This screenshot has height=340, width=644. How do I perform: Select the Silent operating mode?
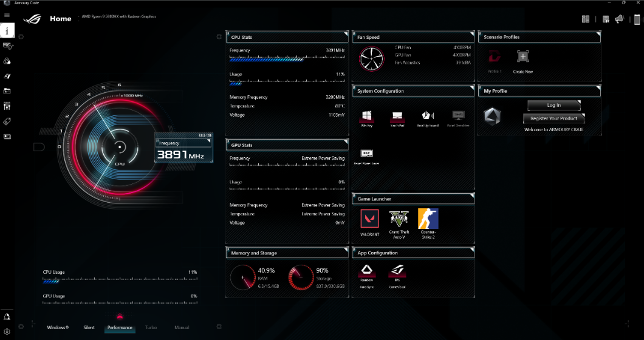click(x=89, y=328)
